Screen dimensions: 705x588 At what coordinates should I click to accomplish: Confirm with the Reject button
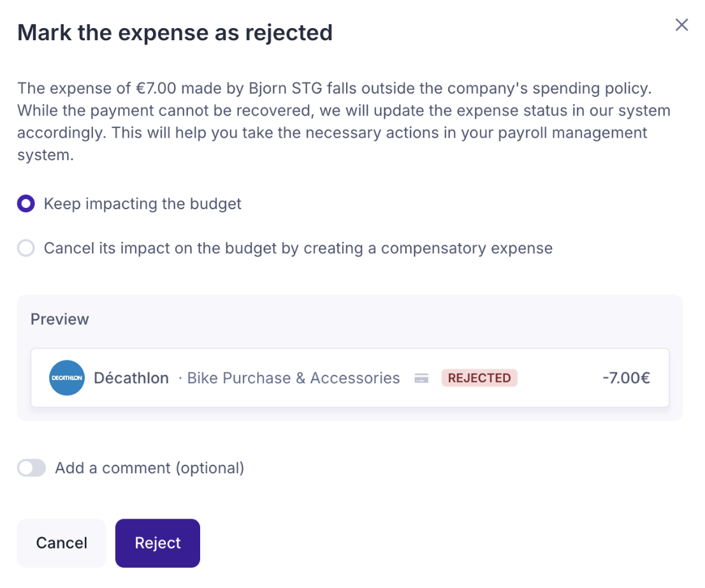pos(157,543)
